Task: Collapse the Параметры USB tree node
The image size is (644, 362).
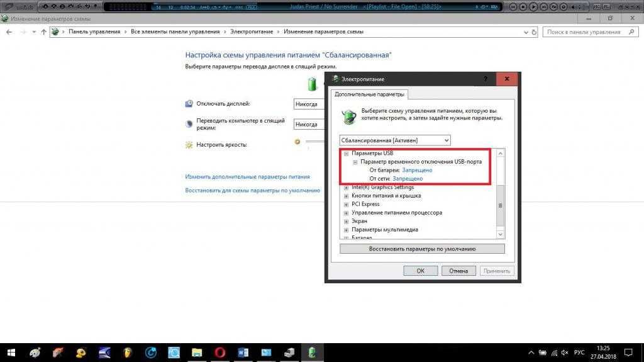Action: [x=346, y=153]
